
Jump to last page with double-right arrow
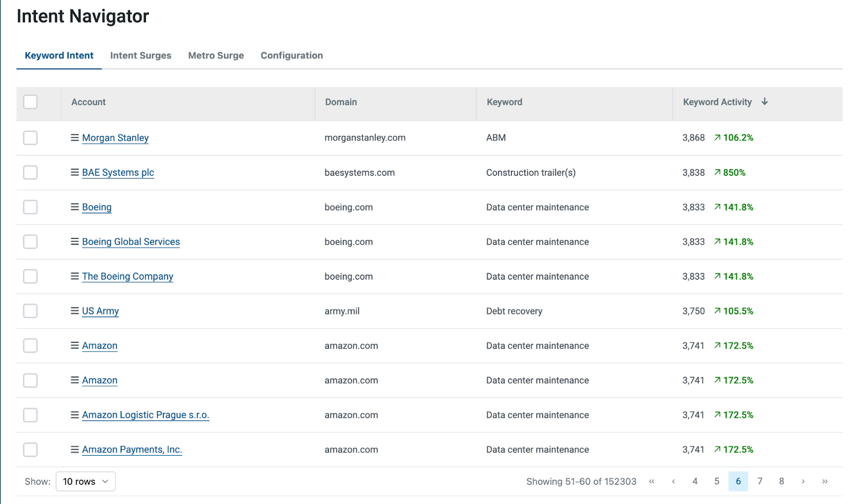tap(825, 482)
